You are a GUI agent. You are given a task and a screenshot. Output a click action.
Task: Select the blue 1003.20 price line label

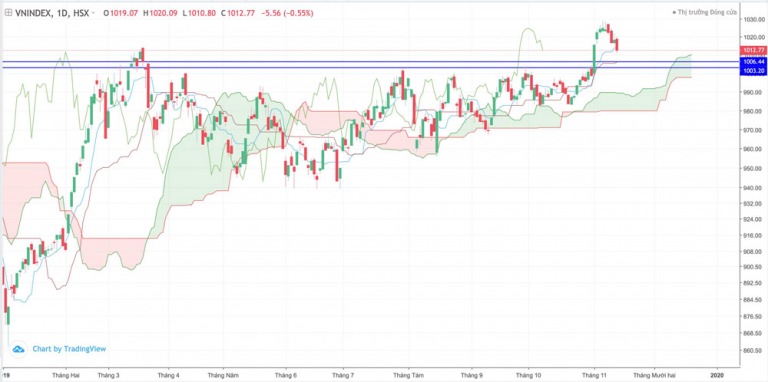point(754,71)
